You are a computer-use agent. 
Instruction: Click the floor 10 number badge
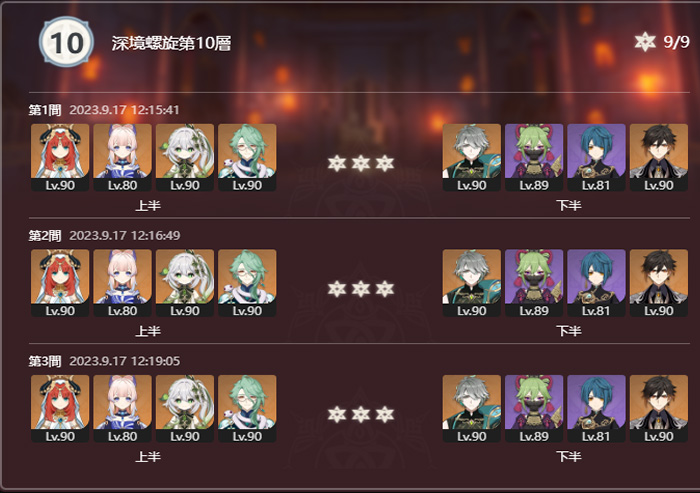coord(67,42)
